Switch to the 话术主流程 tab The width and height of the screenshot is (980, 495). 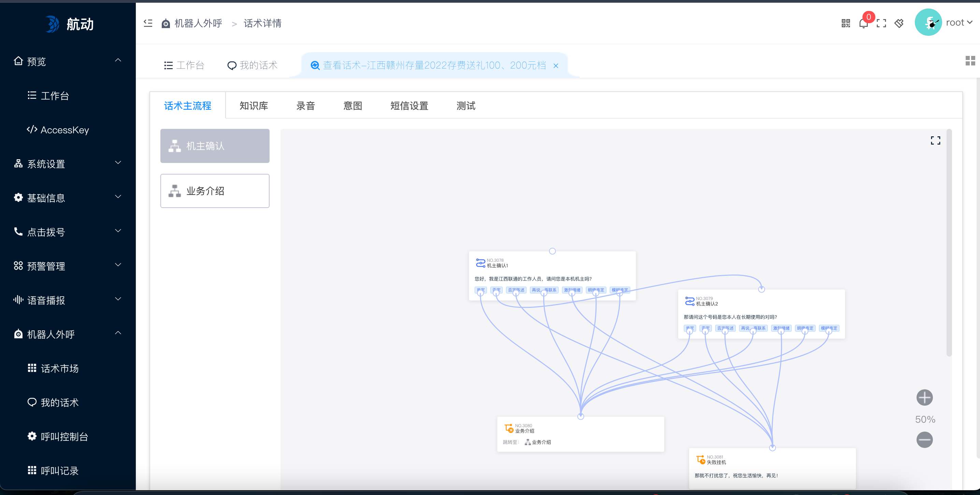click(x=188, y=106)
